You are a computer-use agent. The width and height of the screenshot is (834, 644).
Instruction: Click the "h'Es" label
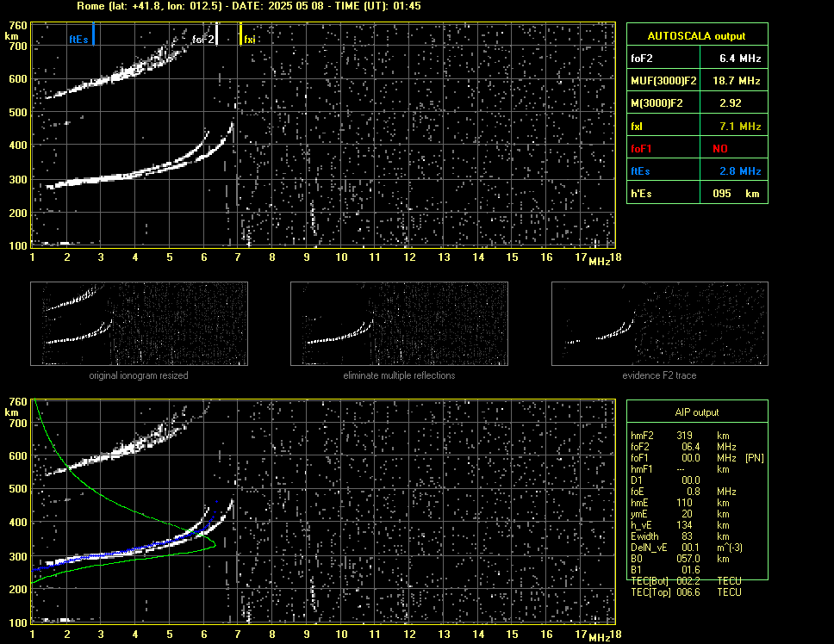tap(641, 194)
